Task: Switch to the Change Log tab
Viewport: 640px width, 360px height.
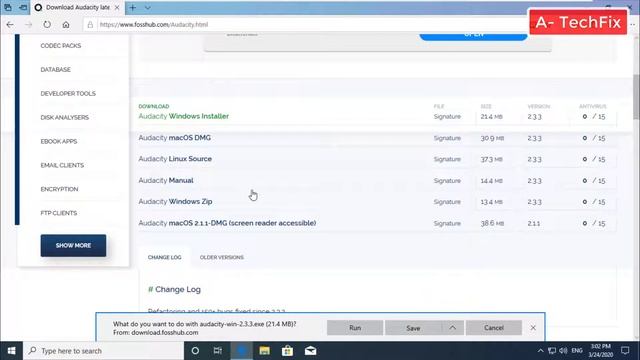Action: click(164, 258)
